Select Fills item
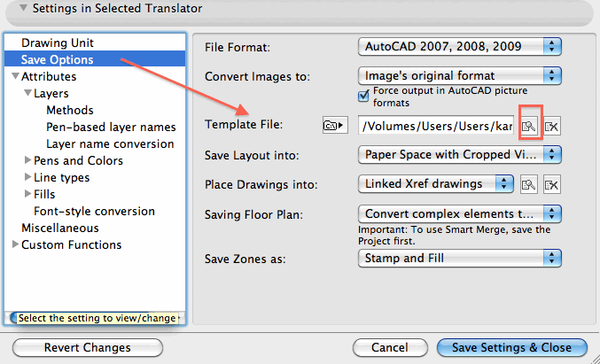 pos(44,194)
